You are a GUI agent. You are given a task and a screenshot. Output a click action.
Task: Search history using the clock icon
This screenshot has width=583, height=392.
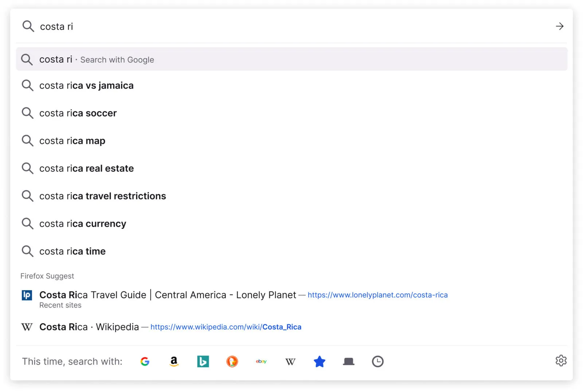coord(377,361)
